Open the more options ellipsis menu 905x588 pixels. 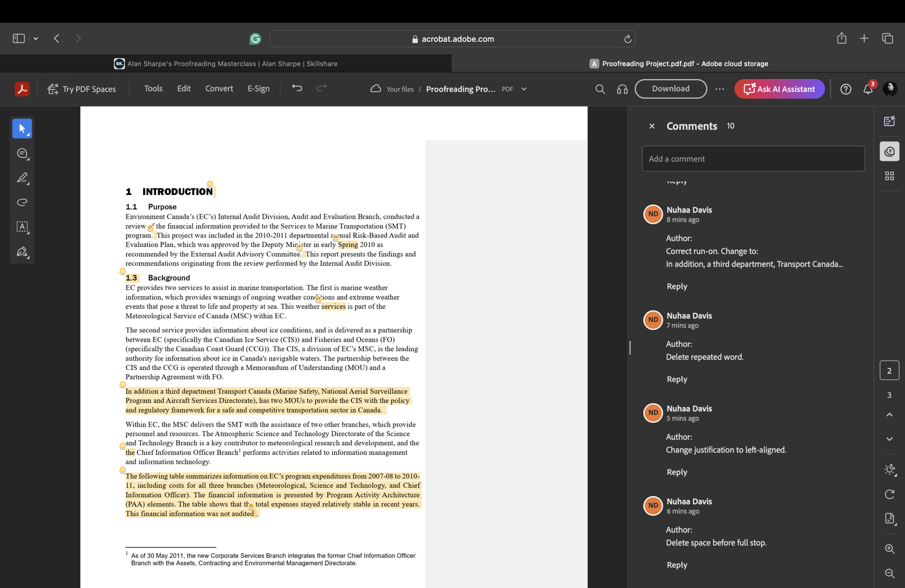[x=719, y=89]
